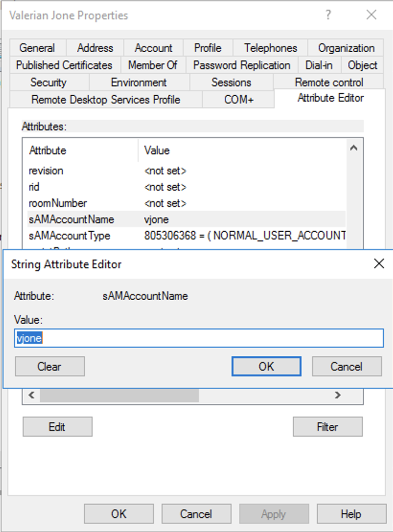Click the Edit button below attributes
393x532 pixels.
click(57, 427)
